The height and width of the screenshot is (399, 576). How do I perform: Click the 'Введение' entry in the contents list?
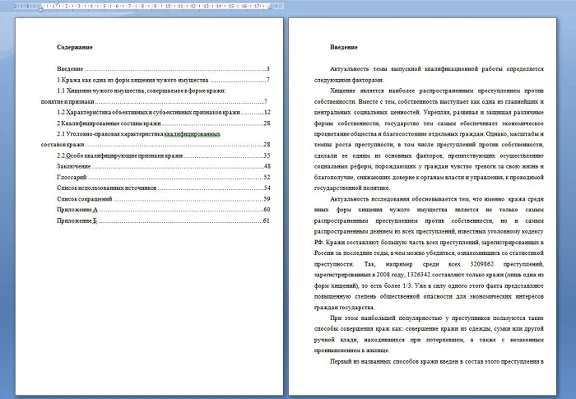coord(163,69)
